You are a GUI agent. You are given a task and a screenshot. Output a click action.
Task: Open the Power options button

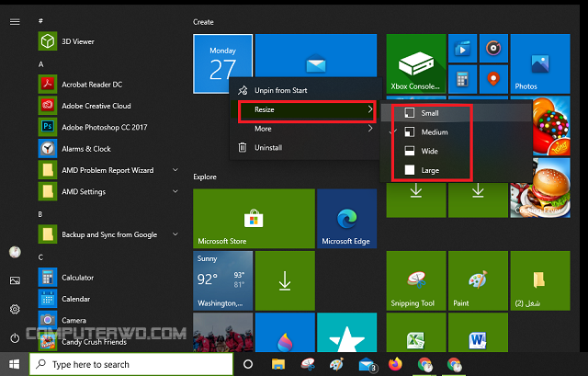click(x=15, y=338)
